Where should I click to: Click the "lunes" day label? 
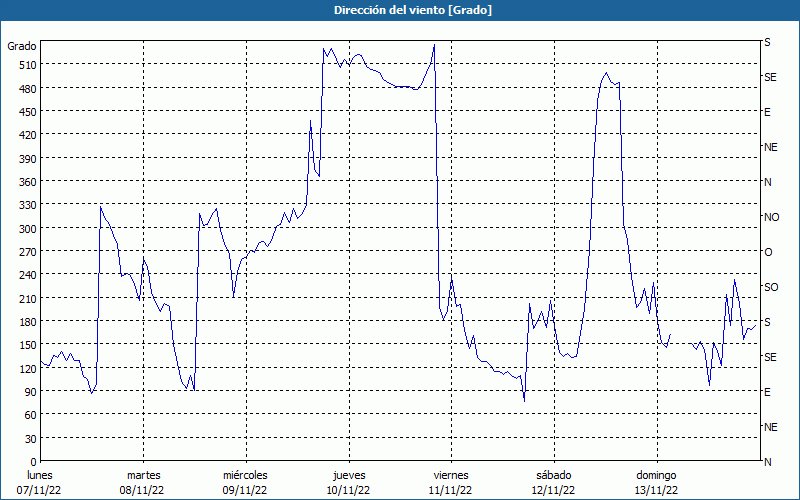(40, 475)
